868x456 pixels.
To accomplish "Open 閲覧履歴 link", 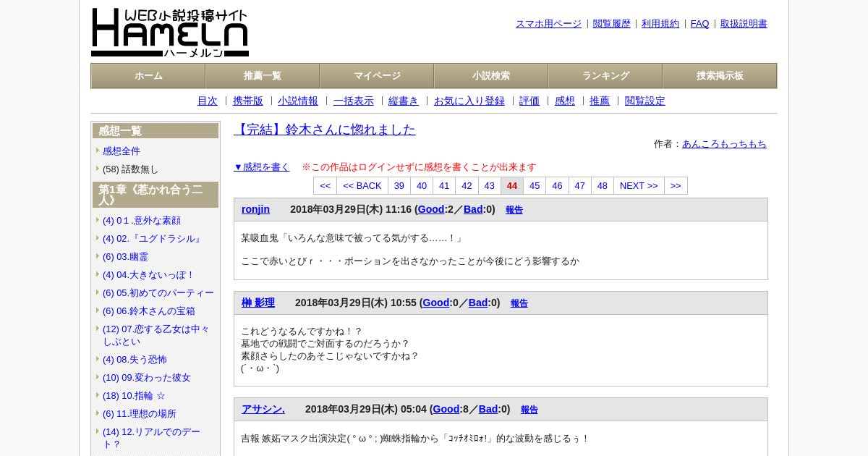I will (612, 24).
